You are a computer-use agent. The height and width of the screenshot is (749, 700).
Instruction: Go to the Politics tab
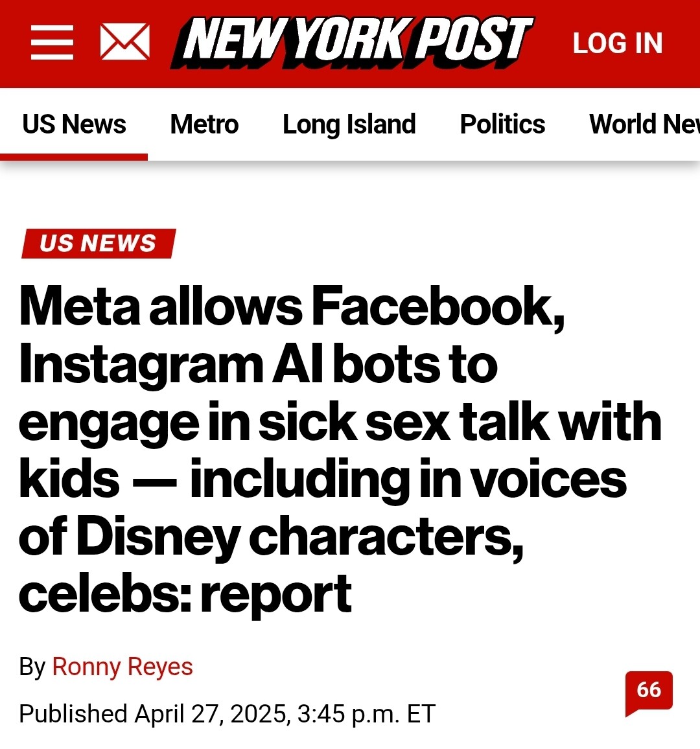502,124
